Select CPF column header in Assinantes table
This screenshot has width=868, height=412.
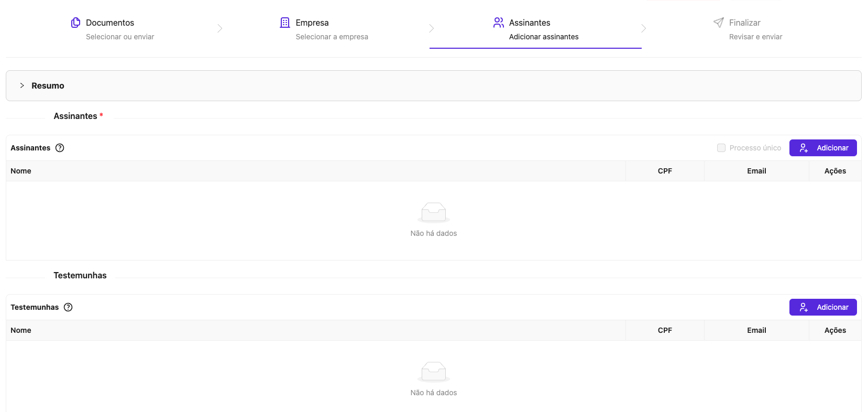[665, 171]
